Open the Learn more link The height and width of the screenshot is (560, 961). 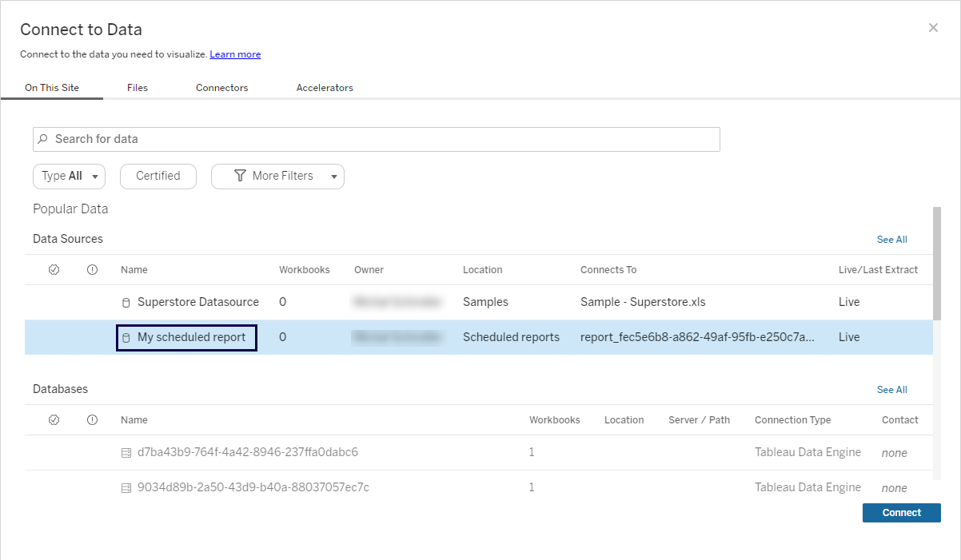coord(235,54)
